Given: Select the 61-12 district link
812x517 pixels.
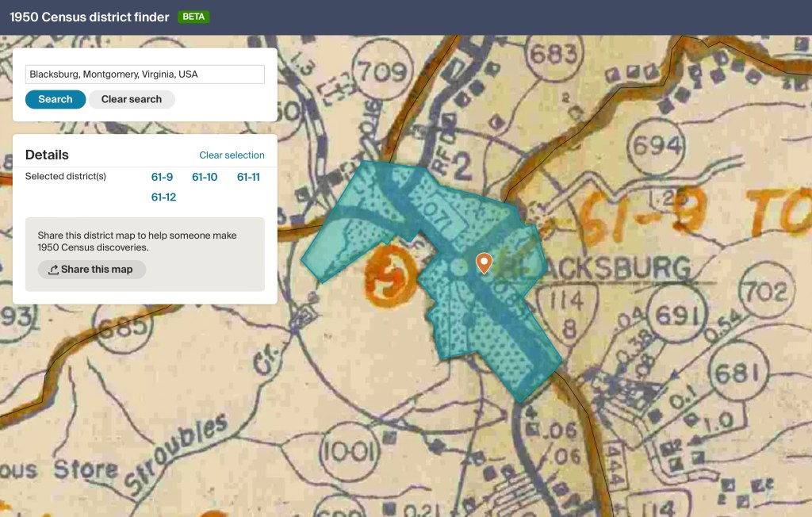Looking at the screenshot, I should pos(163,197).
